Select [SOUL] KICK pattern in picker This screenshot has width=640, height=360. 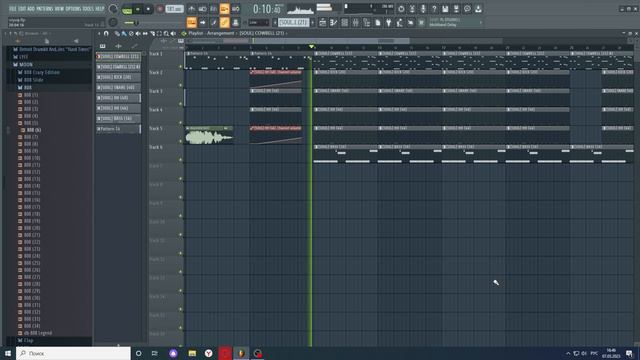coord(118,77)
